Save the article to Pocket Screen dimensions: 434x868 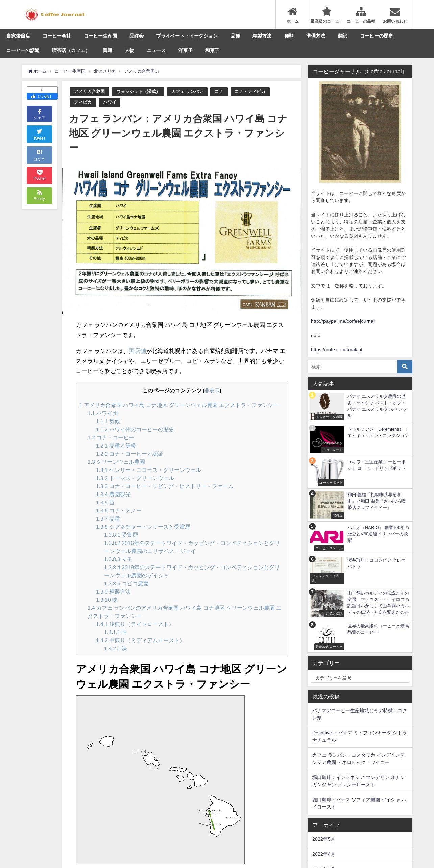[x=39, y=175]
